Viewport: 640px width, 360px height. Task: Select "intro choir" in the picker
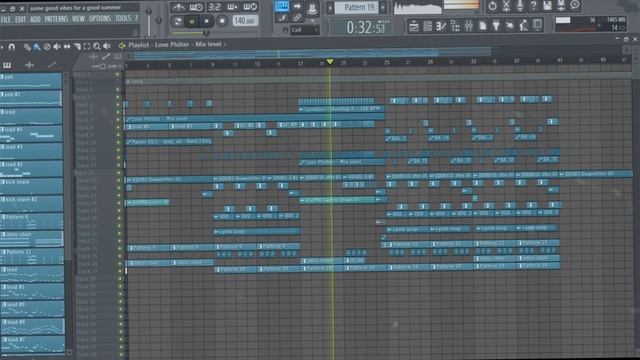point(31,239)
